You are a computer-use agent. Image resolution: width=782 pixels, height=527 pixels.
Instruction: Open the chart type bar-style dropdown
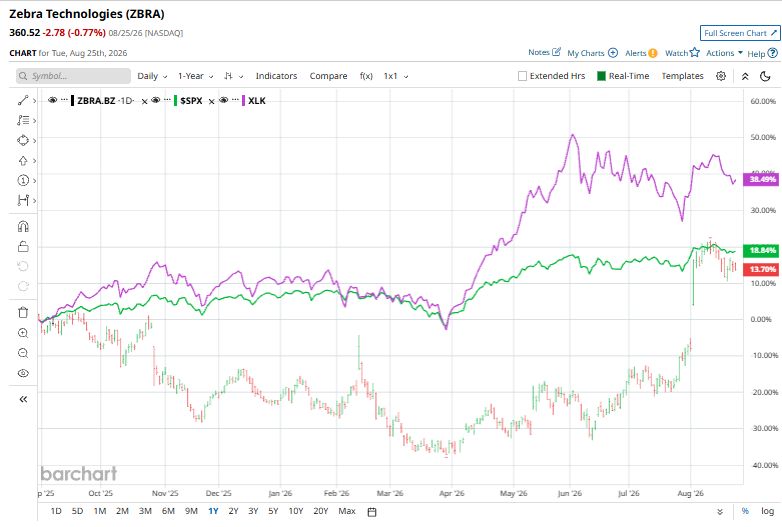coord(233,76)
